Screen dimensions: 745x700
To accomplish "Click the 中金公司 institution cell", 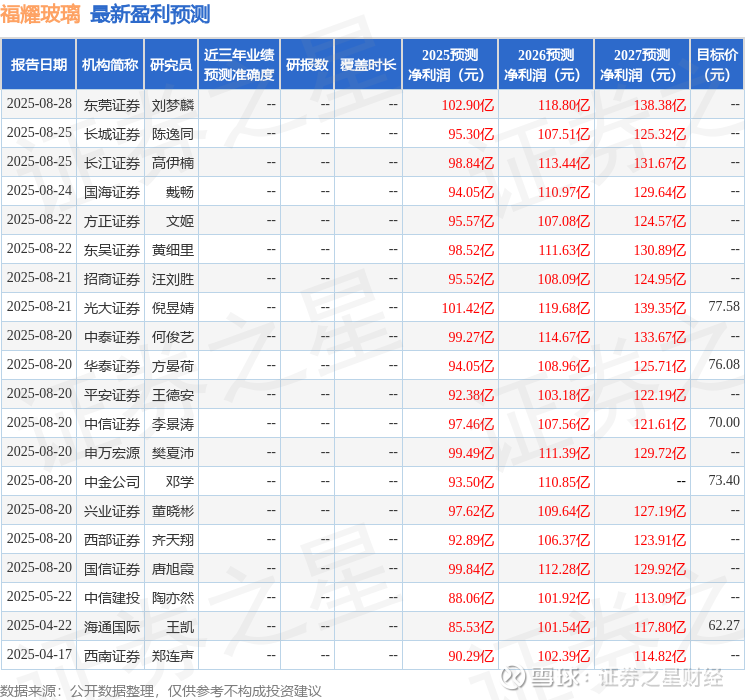I will point(112,482).
